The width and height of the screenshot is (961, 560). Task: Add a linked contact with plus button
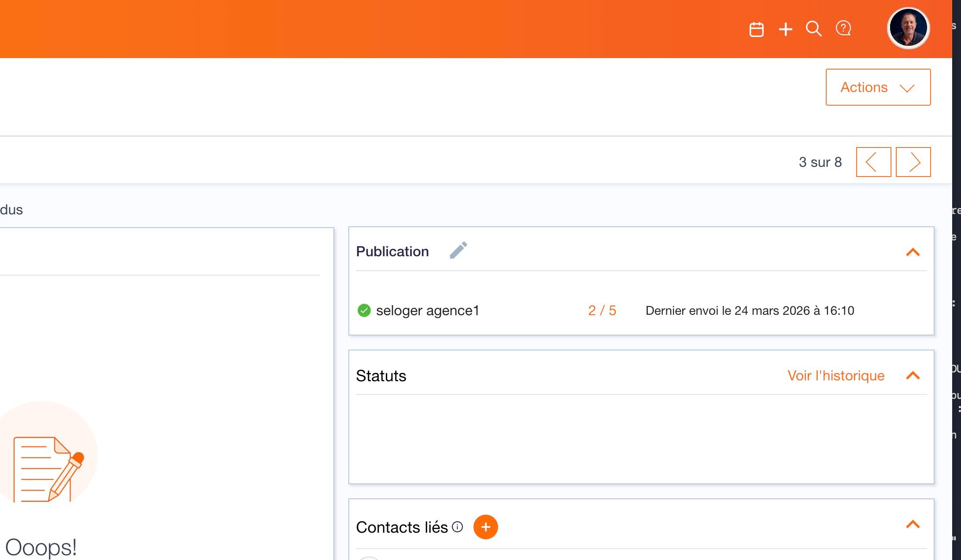pos(485,527)
